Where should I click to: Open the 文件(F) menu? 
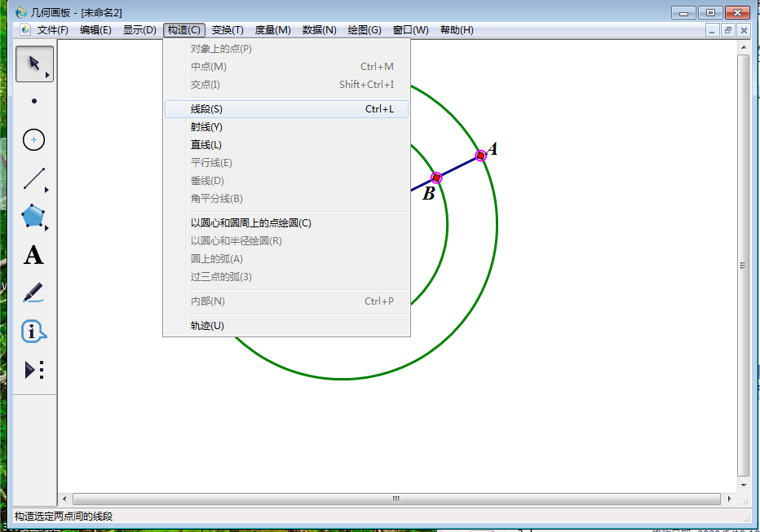pyautogui.click(x=52, y=30)
